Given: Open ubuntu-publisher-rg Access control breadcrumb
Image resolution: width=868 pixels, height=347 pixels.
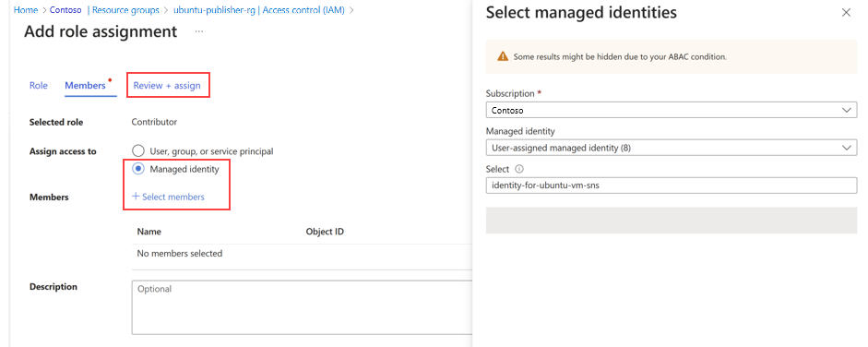Looking at the screenshot, I should click(259, 10).
